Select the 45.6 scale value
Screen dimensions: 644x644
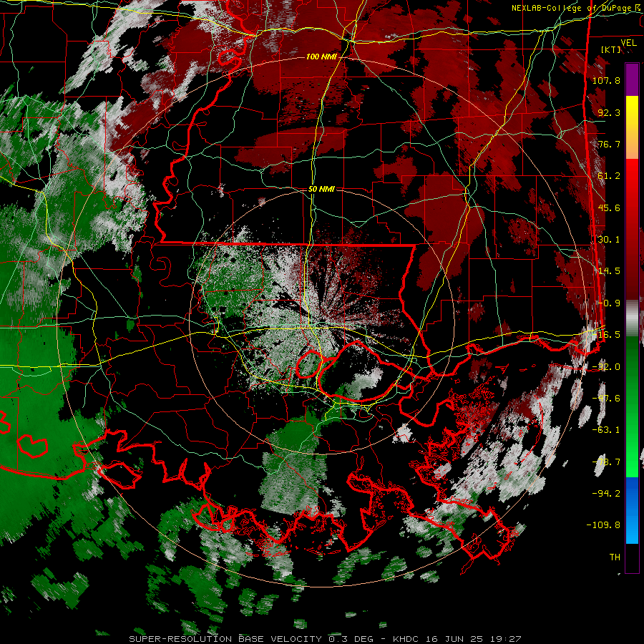[x=609, y=208]
